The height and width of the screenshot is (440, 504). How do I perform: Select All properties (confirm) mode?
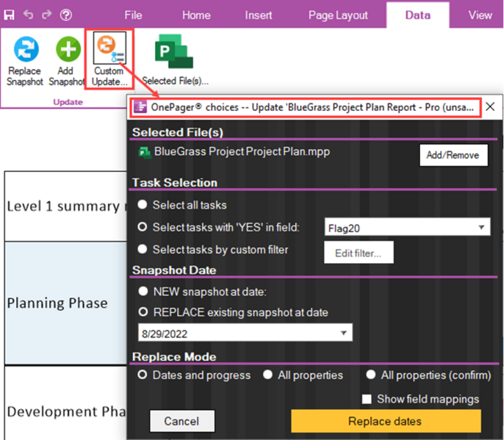pos(370,375)
